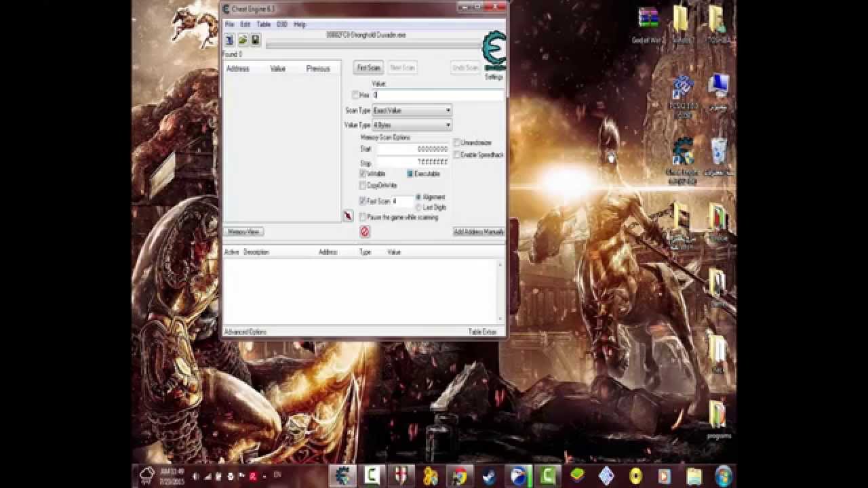Click the red no-entry clear list icon

point(365,232)
